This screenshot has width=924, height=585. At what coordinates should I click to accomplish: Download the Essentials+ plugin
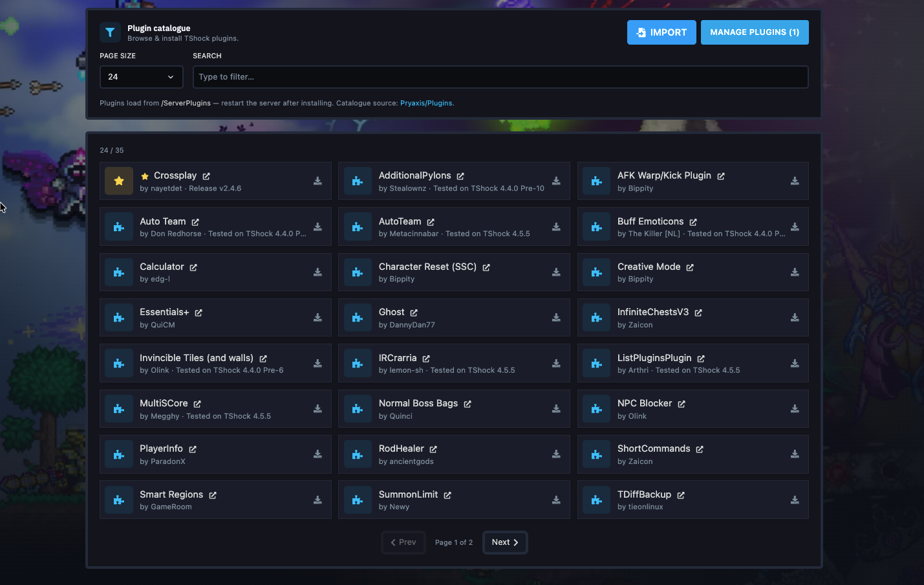click(x=317, y=318)
